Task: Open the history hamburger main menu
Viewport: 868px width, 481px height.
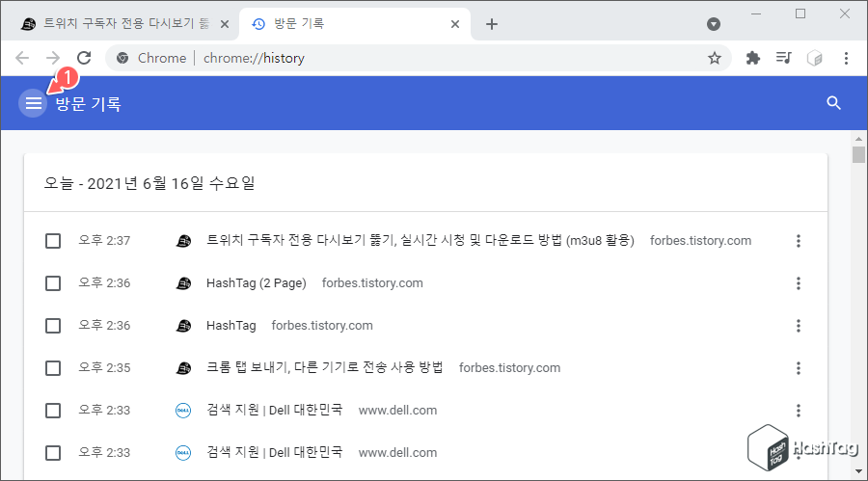Action: point(33,103)
